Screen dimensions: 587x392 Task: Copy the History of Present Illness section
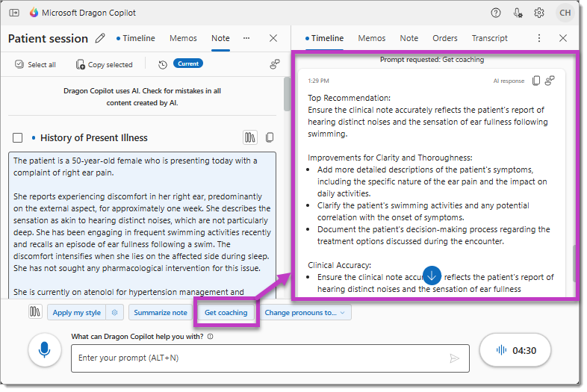point(270,137)
